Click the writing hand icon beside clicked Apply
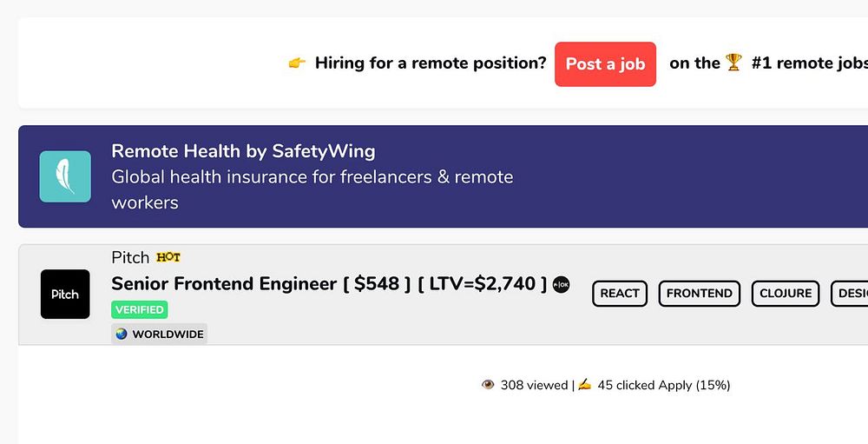Image resolution: width=868 pixels, height=444 pixels. coord(584,385)
